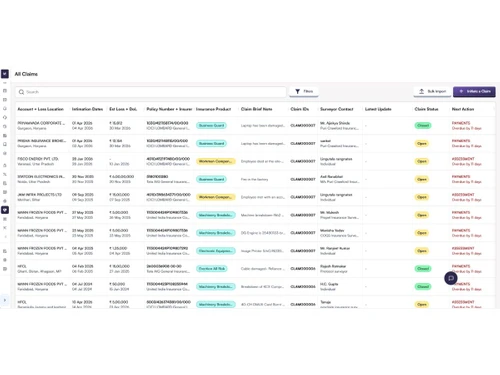Click the Closed status badge in H.C. Gupta row
This screenshot has width=500, height=375.
pos(423,287)
